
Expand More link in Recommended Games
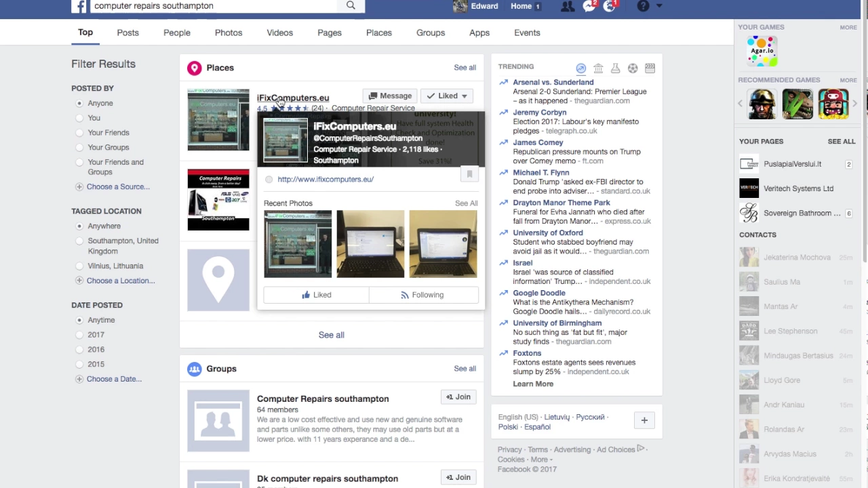(x=848, y=80)
